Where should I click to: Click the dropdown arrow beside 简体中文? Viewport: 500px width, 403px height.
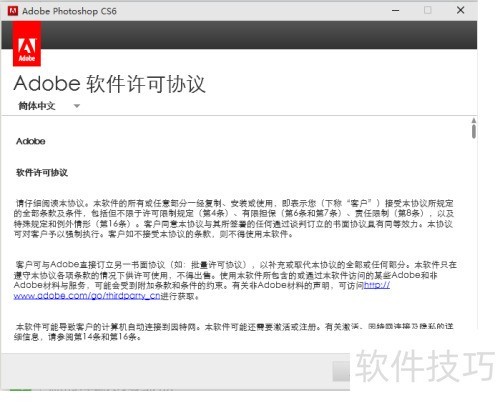(x=77, y=106)
